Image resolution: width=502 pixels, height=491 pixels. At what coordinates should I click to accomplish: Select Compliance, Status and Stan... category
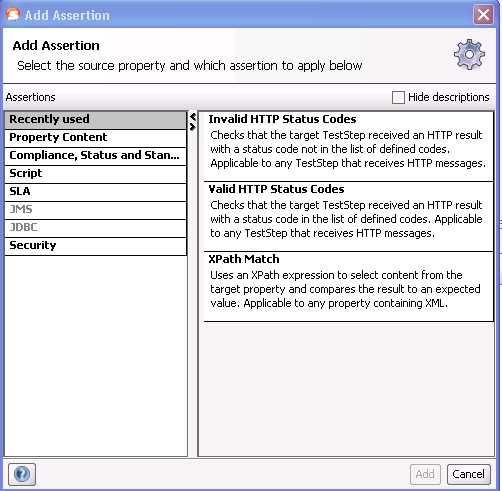click(96, 156)
